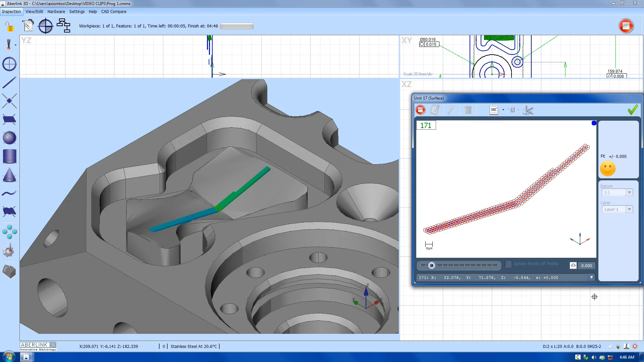The width and height of the screenshot is (644, 362).
Task: Confirm Unit 17 with the green checkmark
Action: (x=633, y=109)
